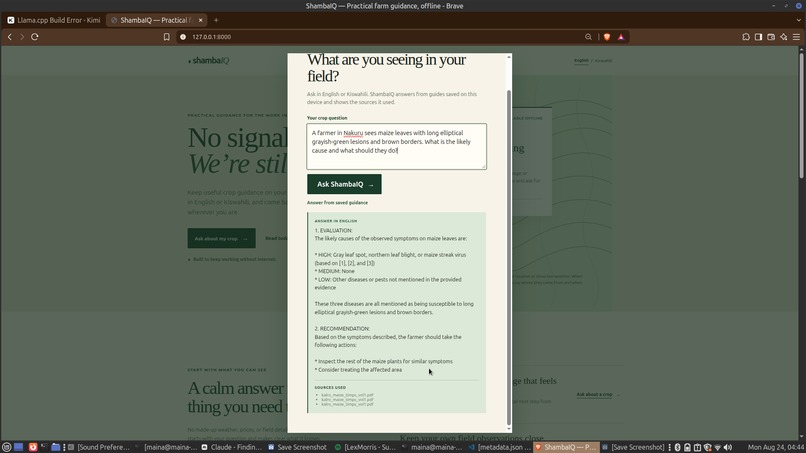
Task: Open the Bluetooth tray icon
Action: [677, 447]
